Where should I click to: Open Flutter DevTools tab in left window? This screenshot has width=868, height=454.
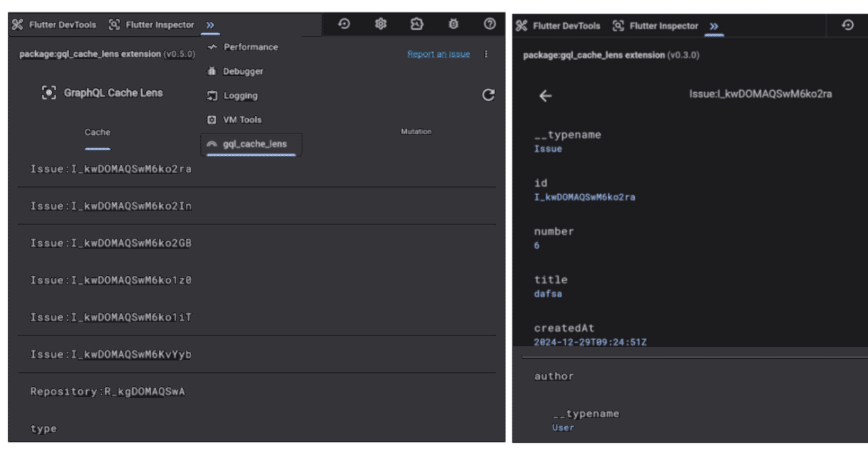point(56,25)
